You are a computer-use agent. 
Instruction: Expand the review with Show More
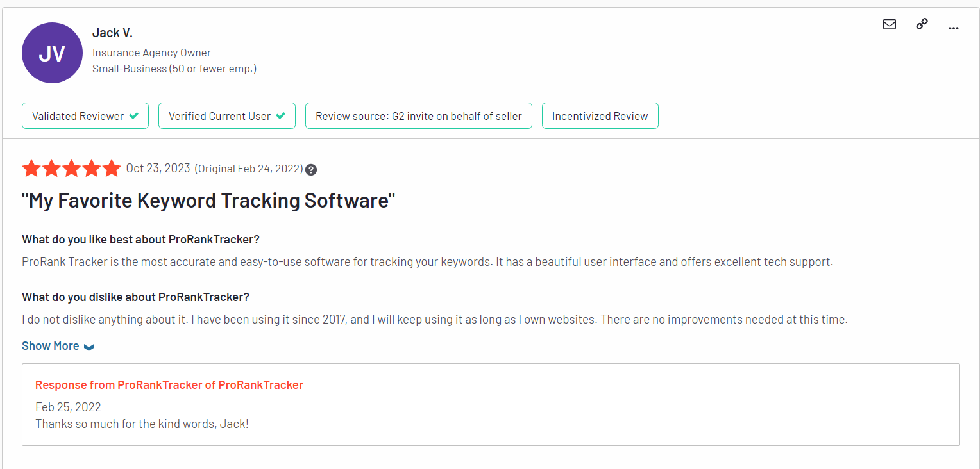coord(58,346)
